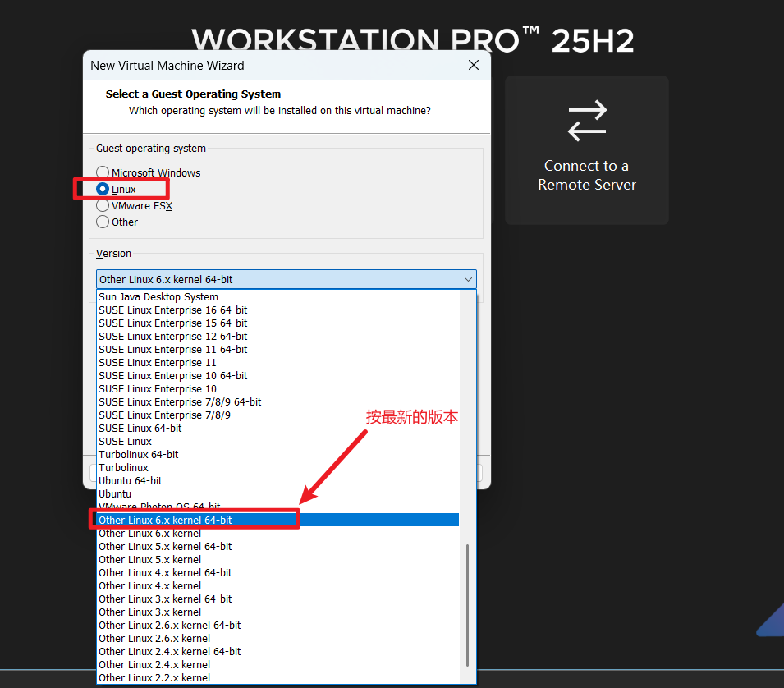The width and height of the screenshot is (784, 688).
Task: Close the New Virtual Machine Wizard
Action: (474, 65)
